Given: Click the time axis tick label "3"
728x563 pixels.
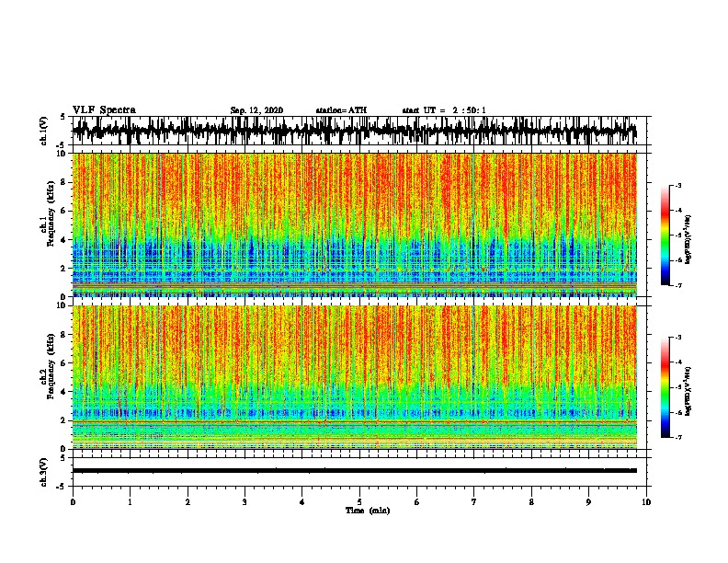Looking at the screenshot, I should [x=245, y=502].
